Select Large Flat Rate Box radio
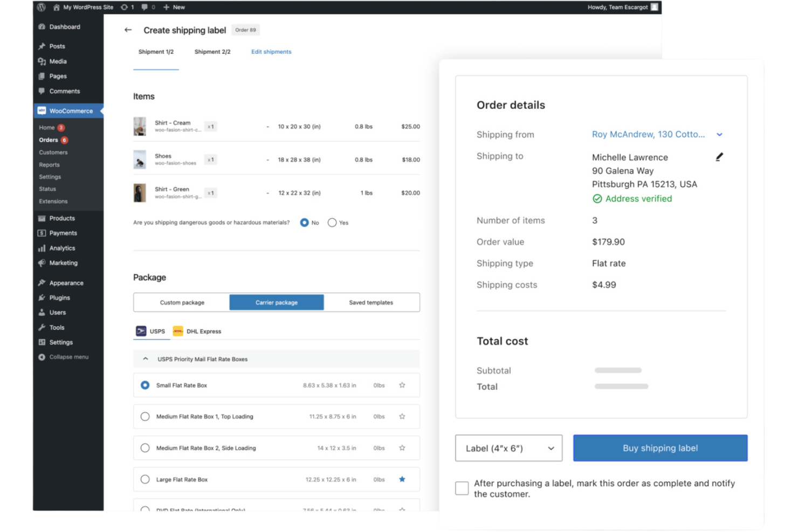The height and width of the screenshot is (532, 798). point(145,479)
